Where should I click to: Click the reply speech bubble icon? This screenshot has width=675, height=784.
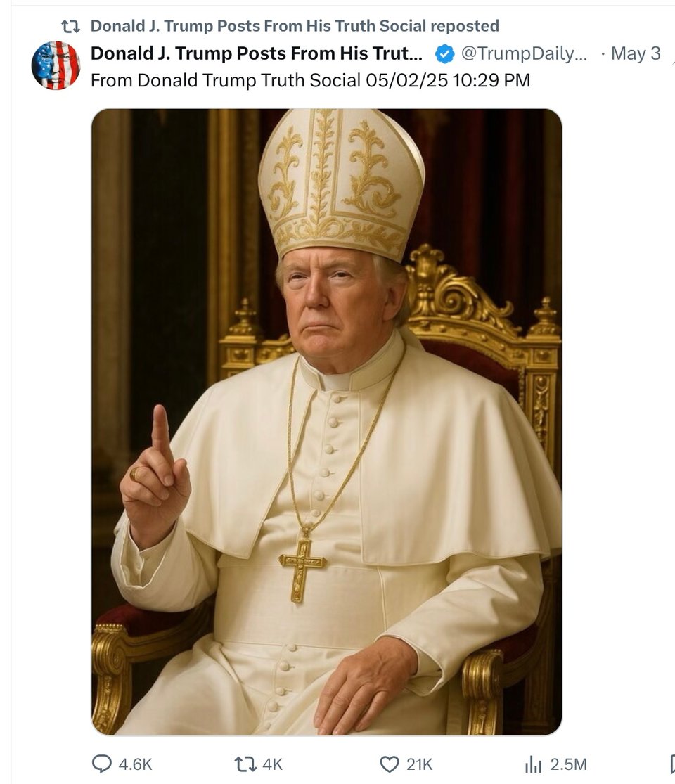coord(103,764)
